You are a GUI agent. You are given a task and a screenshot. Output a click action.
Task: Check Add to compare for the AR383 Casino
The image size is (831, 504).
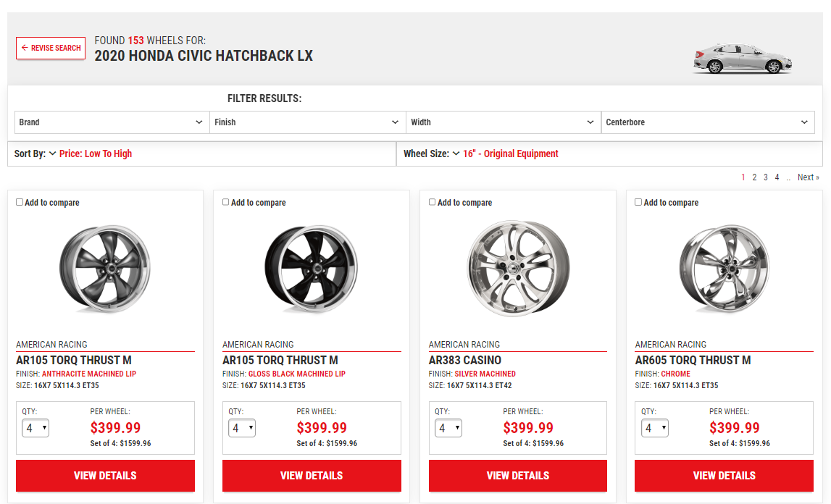point(433,203)
